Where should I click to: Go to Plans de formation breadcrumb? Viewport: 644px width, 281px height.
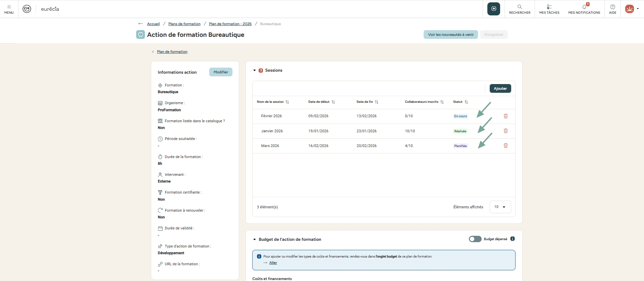(x=184, y=24)
